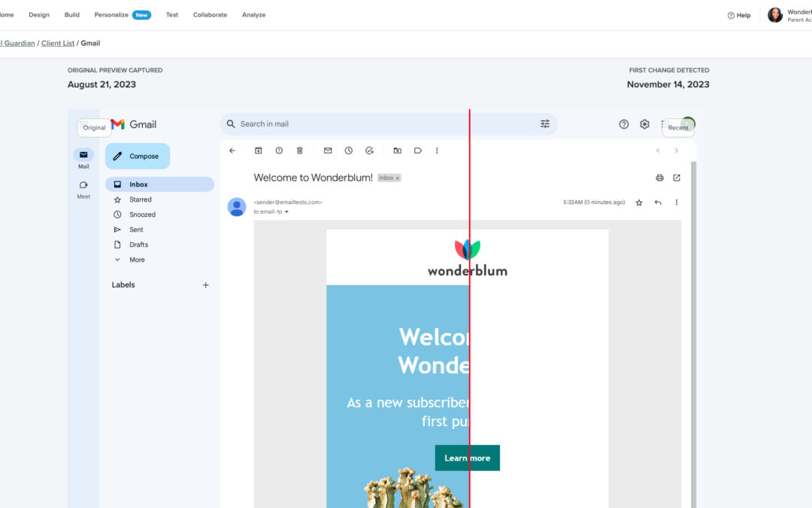Add a new label with plus icon
This screenshot has width=812, height=508.
205,285
